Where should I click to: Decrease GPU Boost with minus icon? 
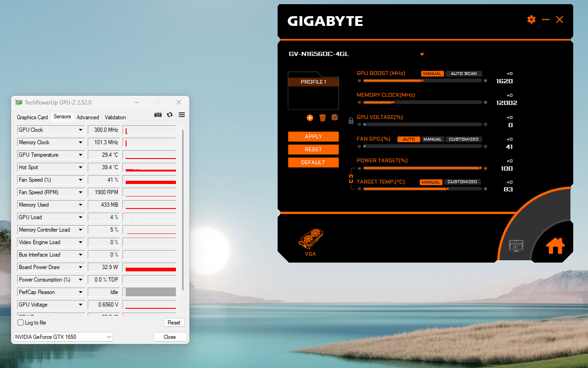[x=359, y=81]
